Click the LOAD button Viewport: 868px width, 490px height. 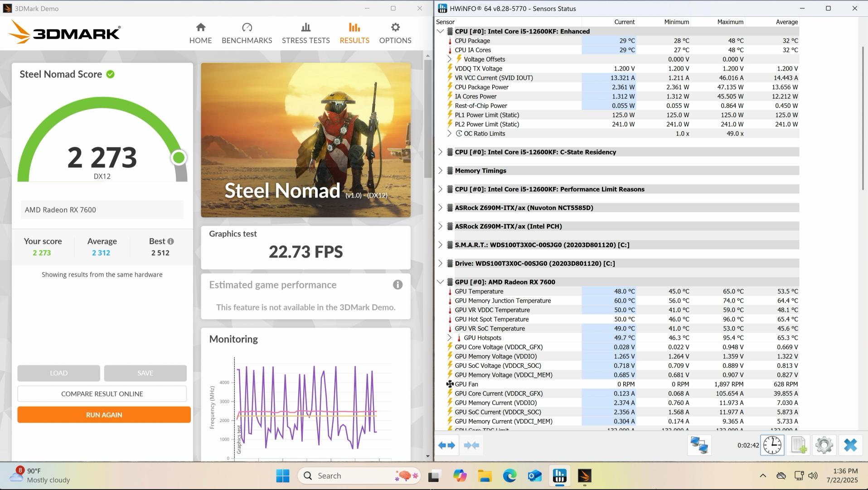click(x=58, y=373)
